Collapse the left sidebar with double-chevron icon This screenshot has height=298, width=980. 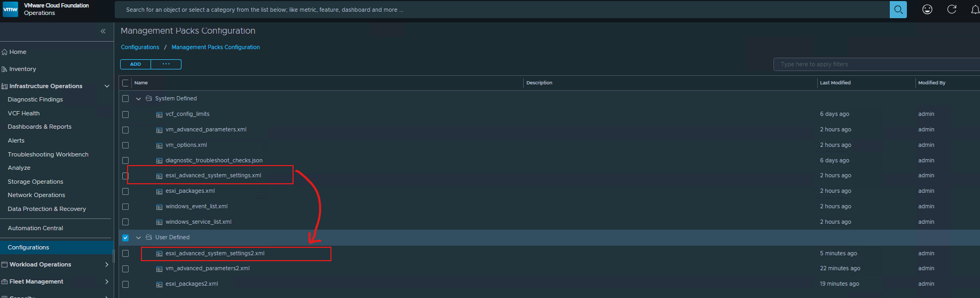(103, 32)
